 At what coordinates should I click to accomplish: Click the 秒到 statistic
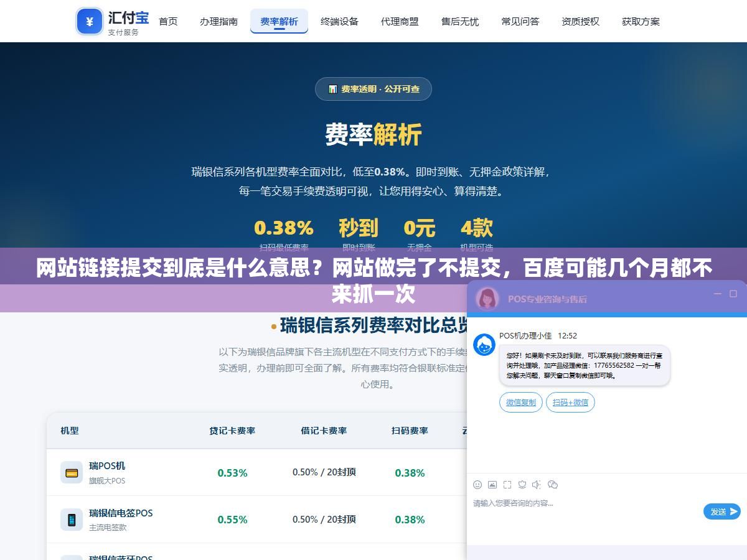point(359,228)
